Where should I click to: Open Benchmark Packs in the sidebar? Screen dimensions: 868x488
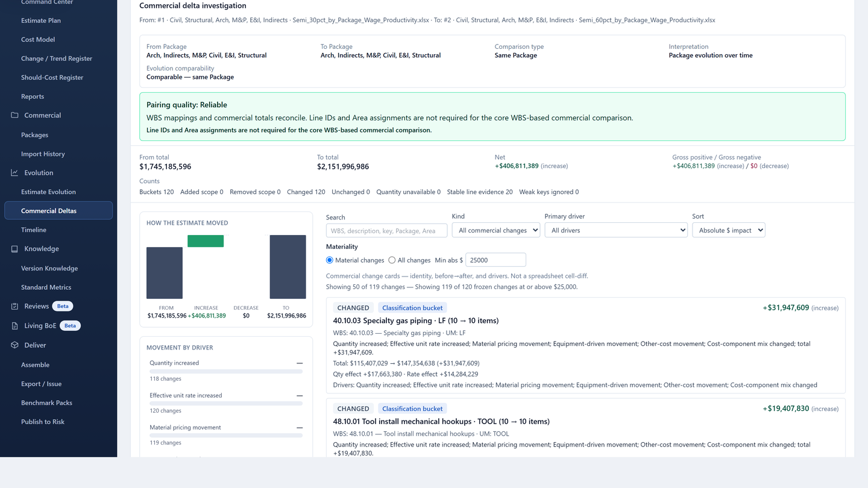coord(46,403)
